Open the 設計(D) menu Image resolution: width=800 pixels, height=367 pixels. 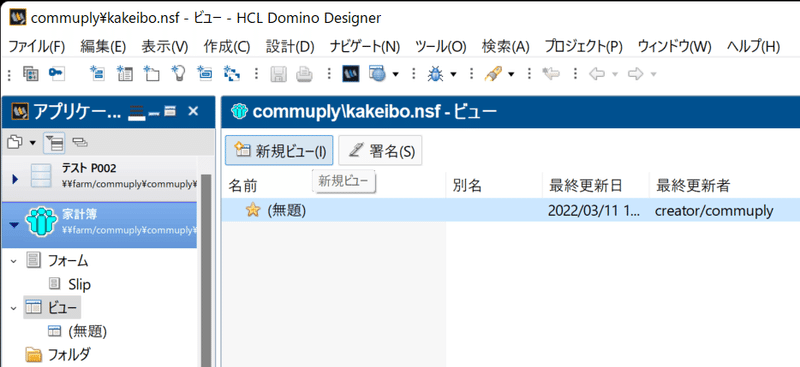coord(290,47)
